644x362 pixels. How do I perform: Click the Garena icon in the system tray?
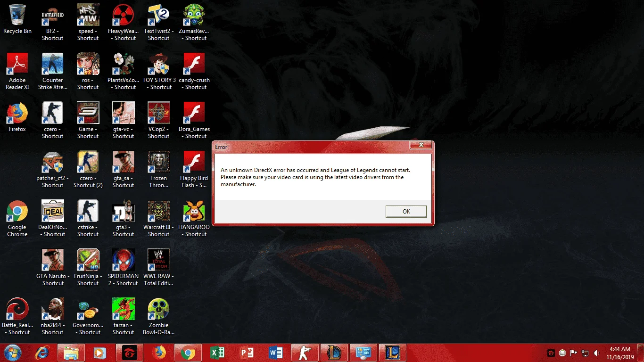[x=551, y=353]
